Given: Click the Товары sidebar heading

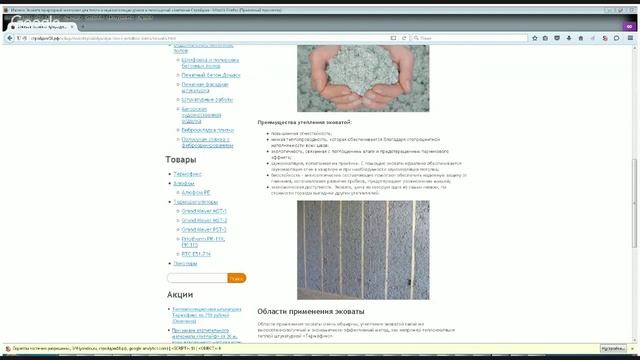Looking at the screenshot, I should 180,160.
